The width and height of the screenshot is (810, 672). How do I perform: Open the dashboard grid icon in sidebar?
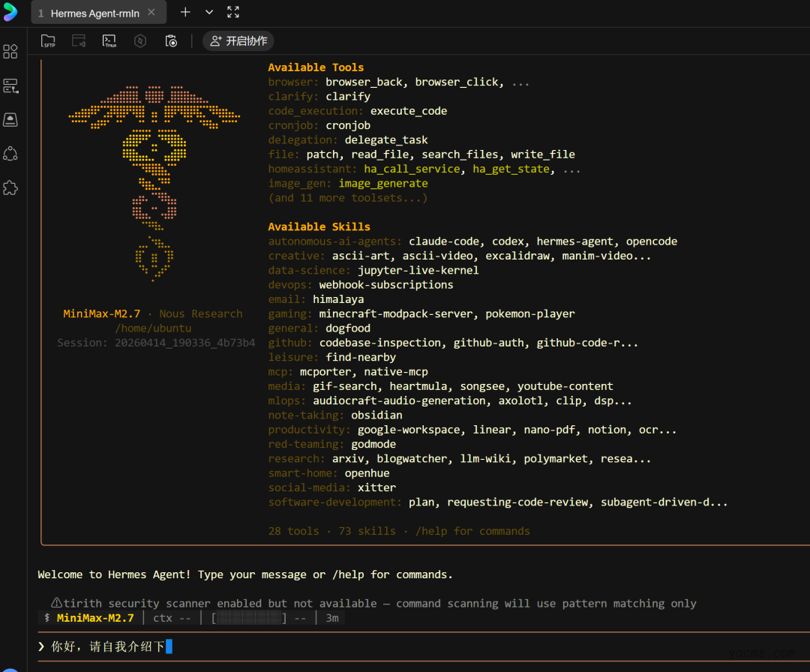pos(10,52)
